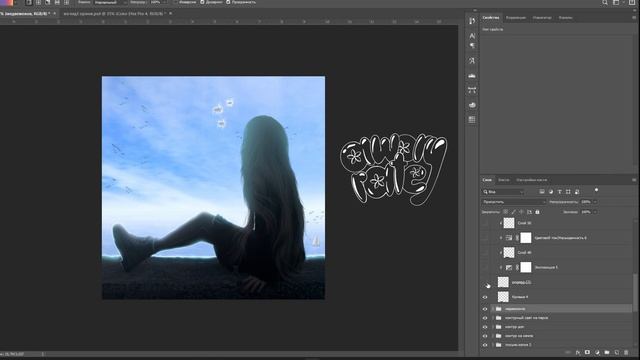This screenshot has width=640, height=360.
Task: Open the Paragraph panel icon
Action: tap(472, 46)
